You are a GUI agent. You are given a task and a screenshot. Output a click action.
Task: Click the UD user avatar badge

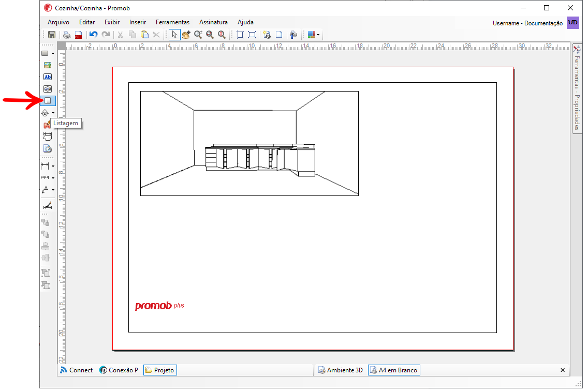573,22
